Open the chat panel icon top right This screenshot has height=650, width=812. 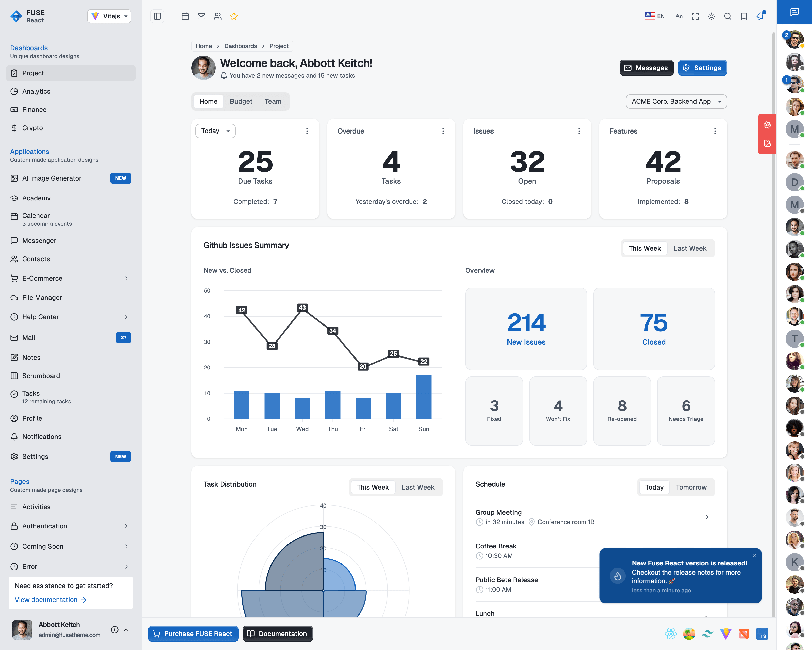[794, 12]
